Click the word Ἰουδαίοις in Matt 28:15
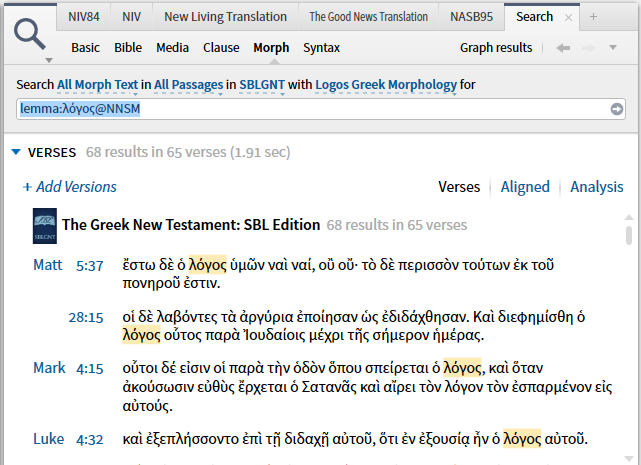 tap(274, 335)
